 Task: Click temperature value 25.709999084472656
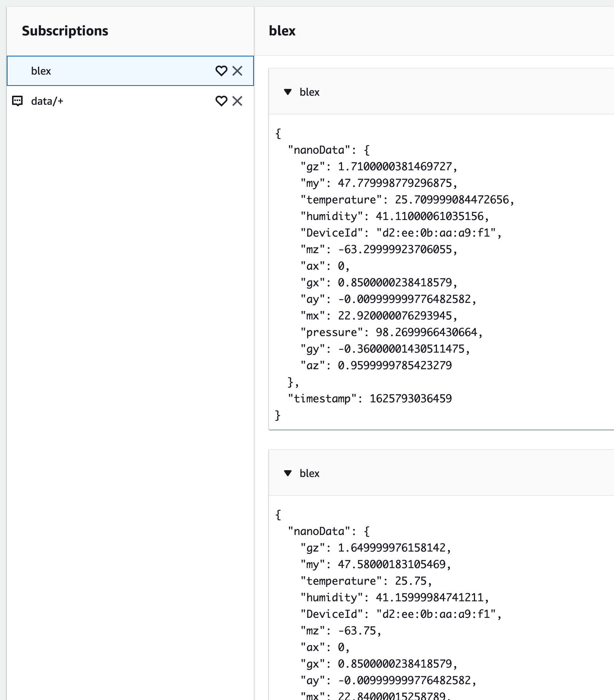coord(452,200)
